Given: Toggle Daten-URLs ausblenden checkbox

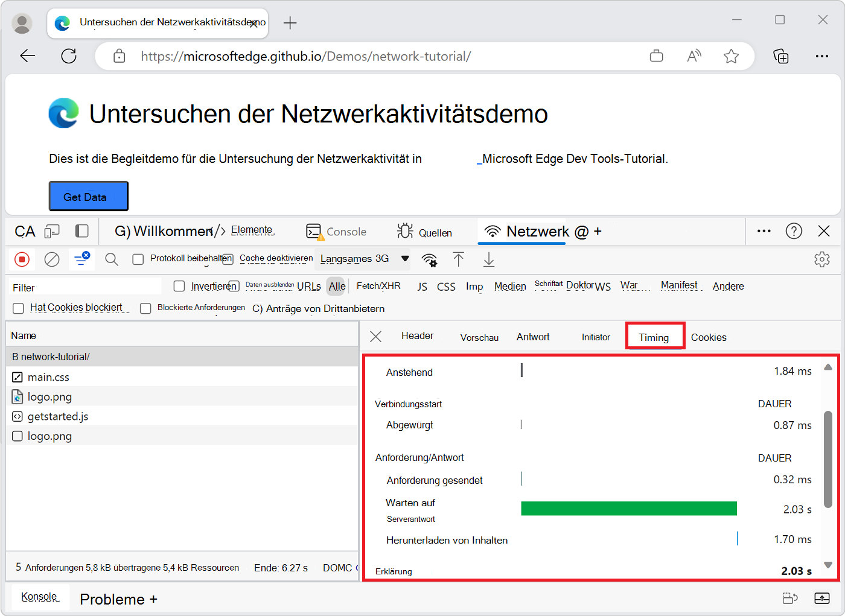Looking at the screenshot, I should coord(234,286).
